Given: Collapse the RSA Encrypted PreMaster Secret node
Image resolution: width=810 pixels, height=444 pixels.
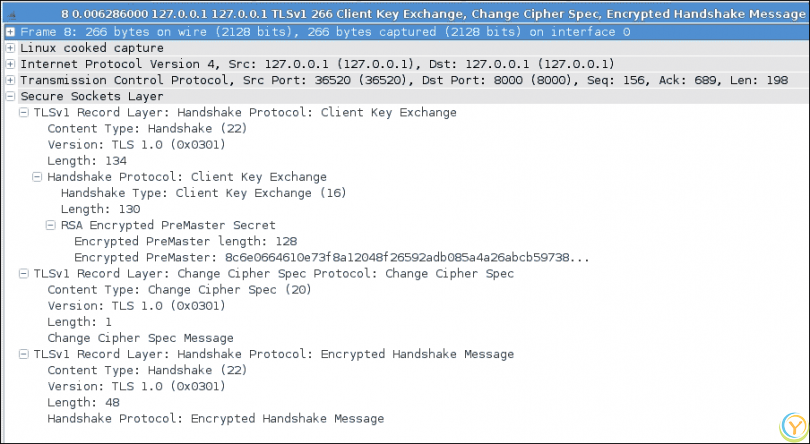Looking at the screenshot, I should point(51,225).
